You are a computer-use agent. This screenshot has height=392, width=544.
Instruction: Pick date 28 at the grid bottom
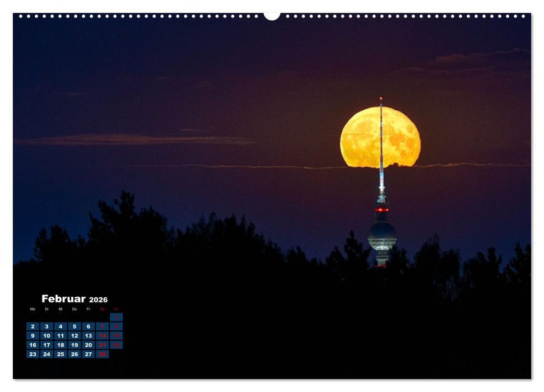point(103,354)
